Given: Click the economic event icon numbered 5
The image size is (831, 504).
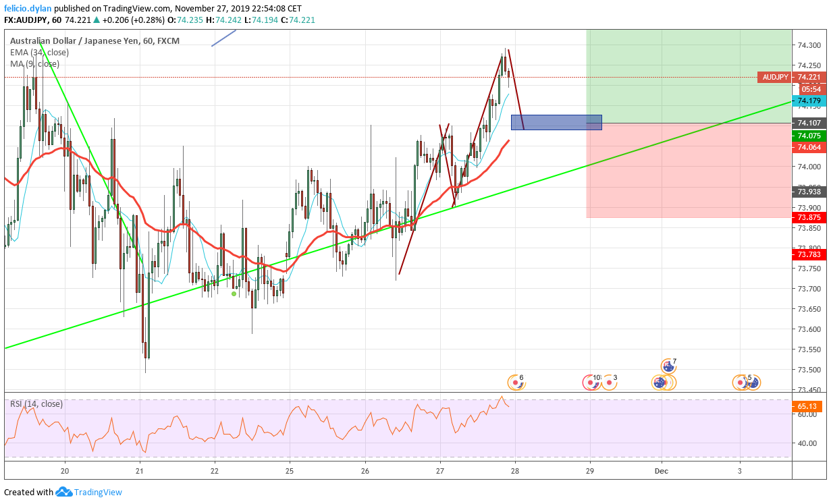Looking at the screenshot, I should click(x=741, y=383).
